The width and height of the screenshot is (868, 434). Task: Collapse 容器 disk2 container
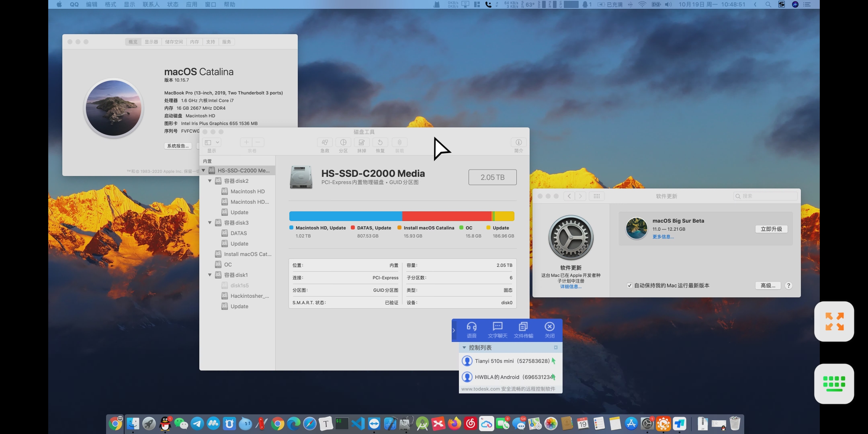210,181
